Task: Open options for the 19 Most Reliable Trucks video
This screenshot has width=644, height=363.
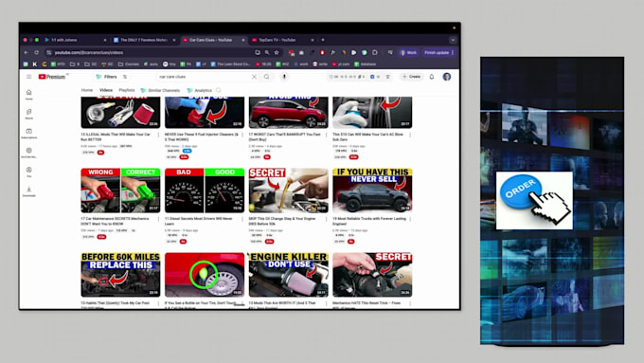Action: (x=410, y=219)
